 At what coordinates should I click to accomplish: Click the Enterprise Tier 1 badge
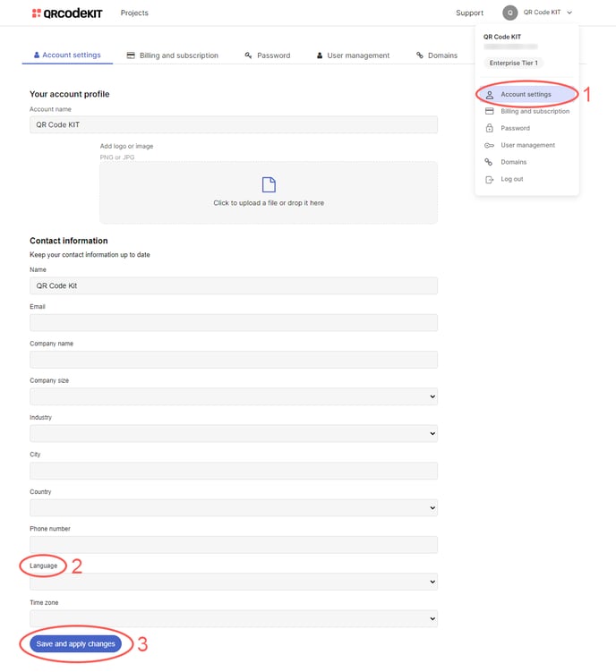pos(513,63)
